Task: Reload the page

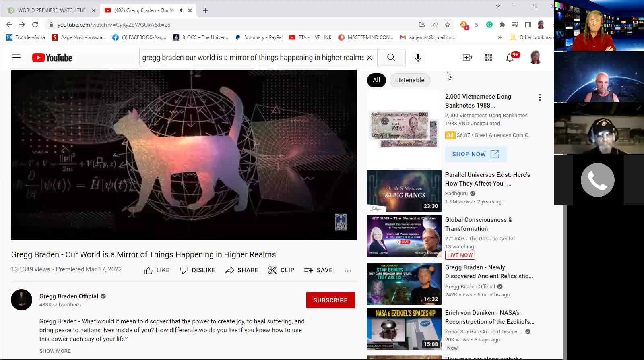Action: click(35, 25)
